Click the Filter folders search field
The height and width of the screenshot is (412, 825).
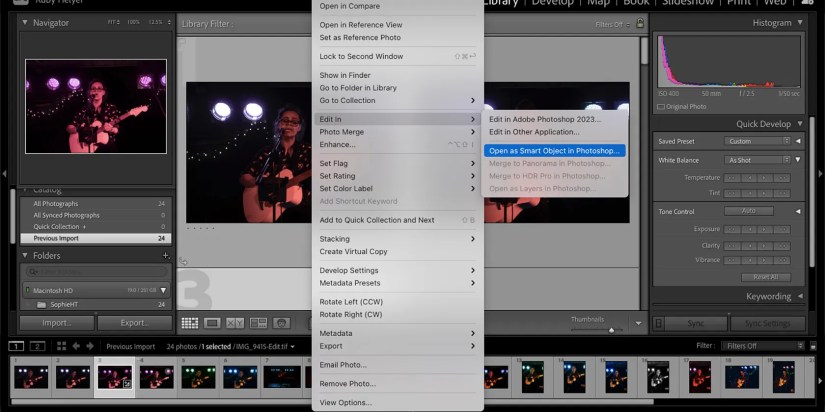point(97,272)
